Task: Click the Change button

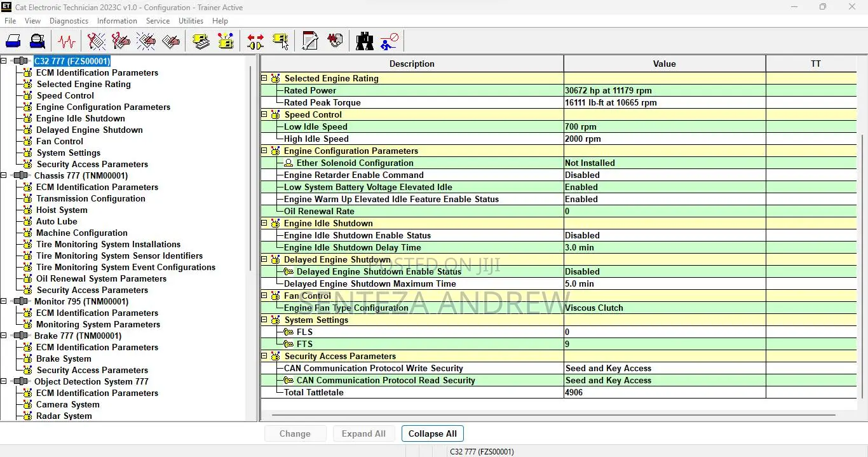Action: point(295,433)
